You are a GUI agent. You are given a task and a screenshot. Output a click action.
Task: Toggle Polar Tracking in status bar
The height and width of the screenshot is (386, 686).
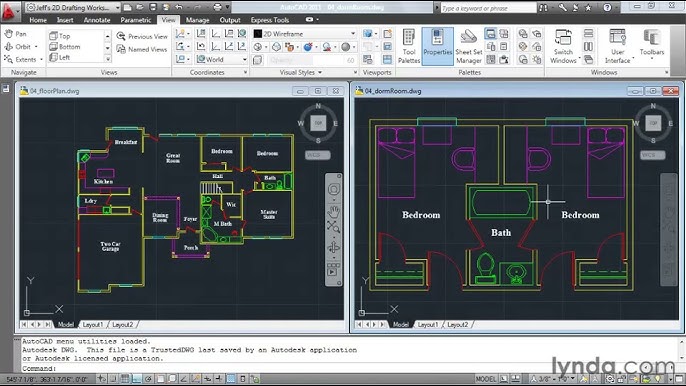148,379
